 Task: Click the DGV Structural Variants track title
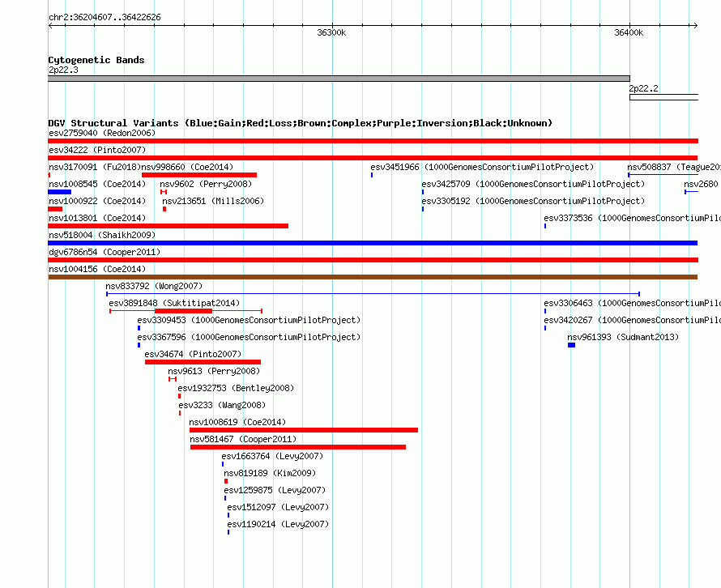point(301,123)
